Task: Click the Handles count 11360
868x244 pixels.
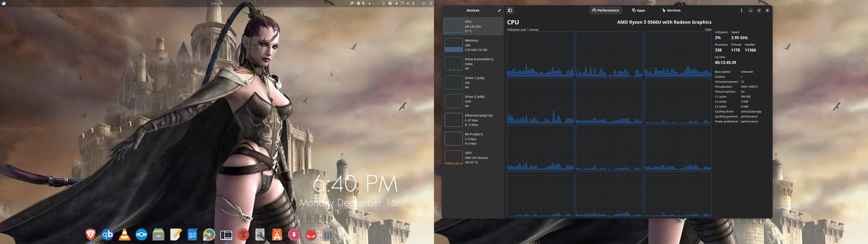Action: tap(750, 50)
